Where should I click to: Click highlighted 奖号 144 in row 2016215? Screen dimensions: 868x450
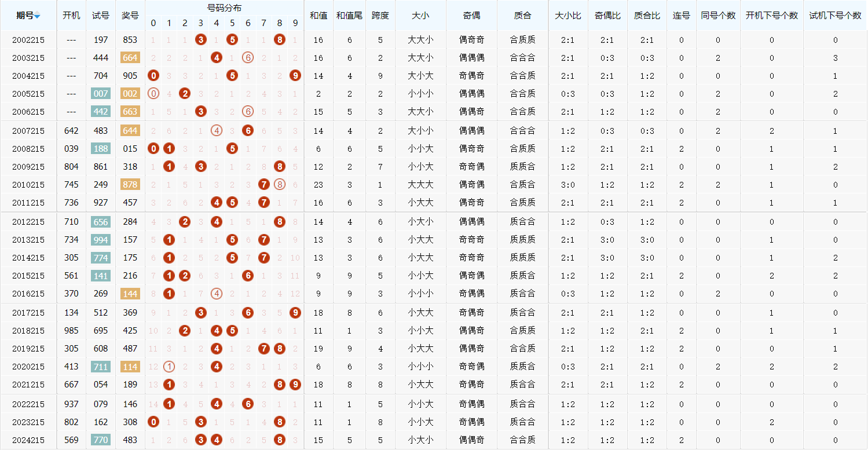[x=130, y=294]
